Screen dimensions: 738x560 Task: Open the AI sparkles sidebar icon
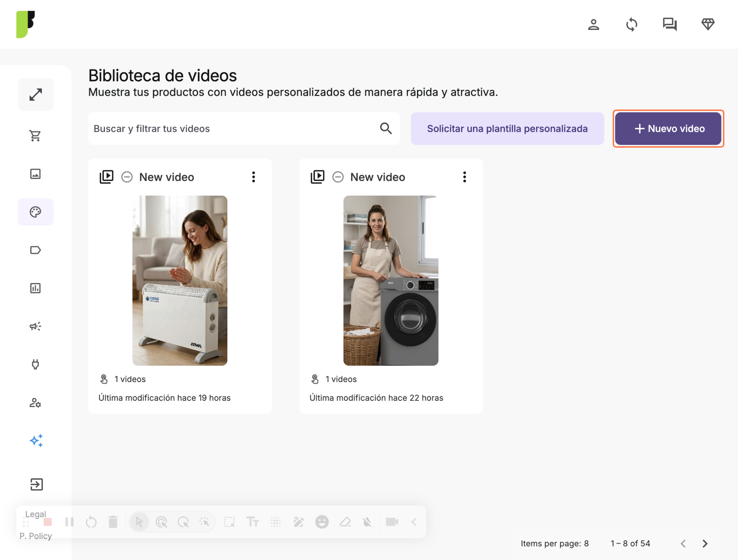coord(36,440)
